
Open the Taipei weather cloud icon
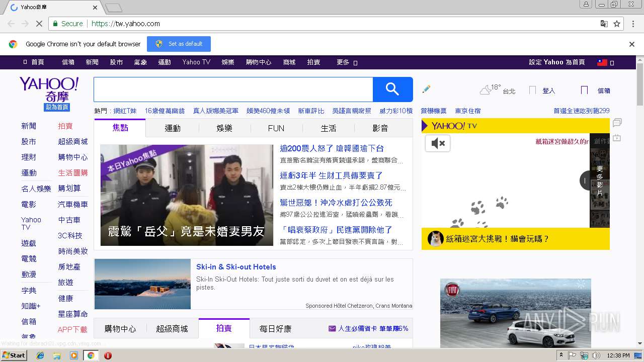486,90
